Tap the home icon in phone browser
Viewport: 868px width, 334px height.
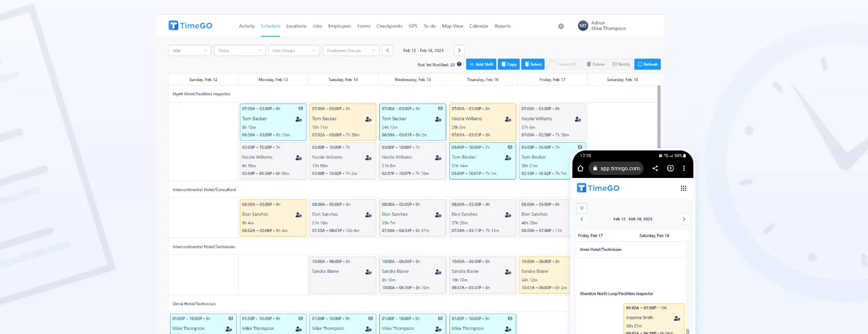tap(581, 168)
